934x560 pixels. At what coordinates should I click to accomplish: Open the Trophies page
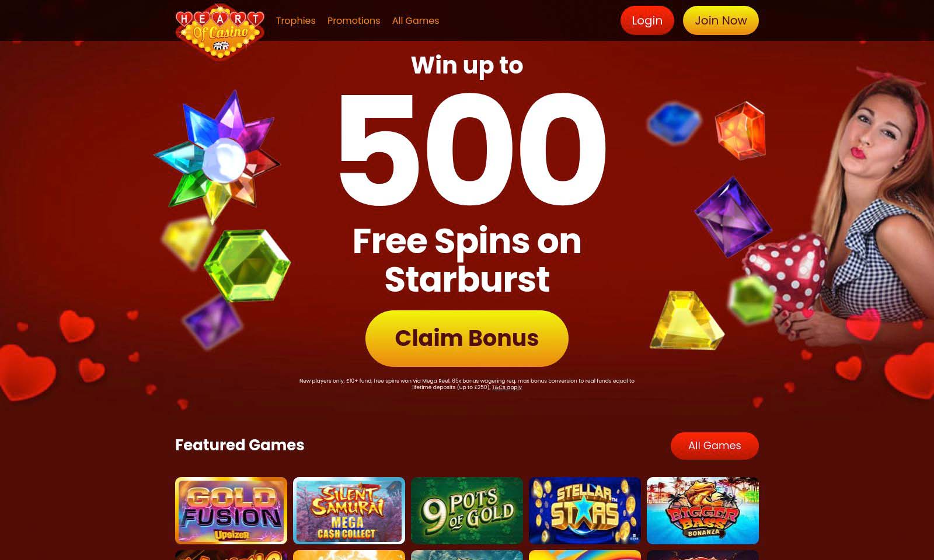tap(295, 20)
